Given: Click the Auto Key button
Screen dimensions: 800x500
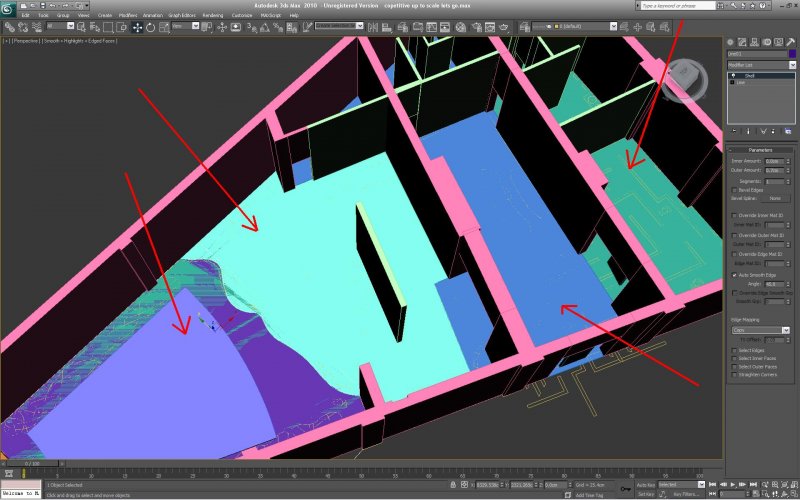Looking at the screenshot, I should (645, 484).
